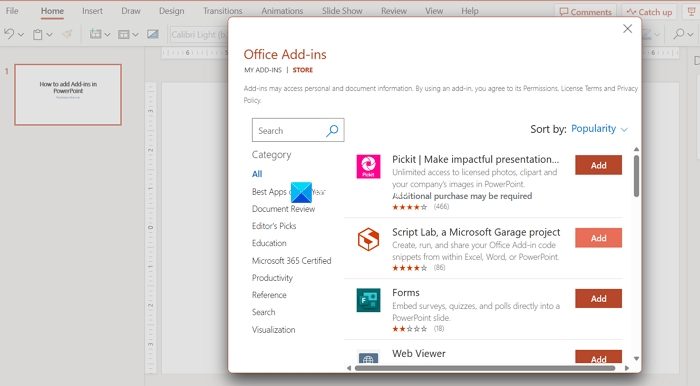
Task: Open the Undo history dropdown arrow
Action: (21, 34)
